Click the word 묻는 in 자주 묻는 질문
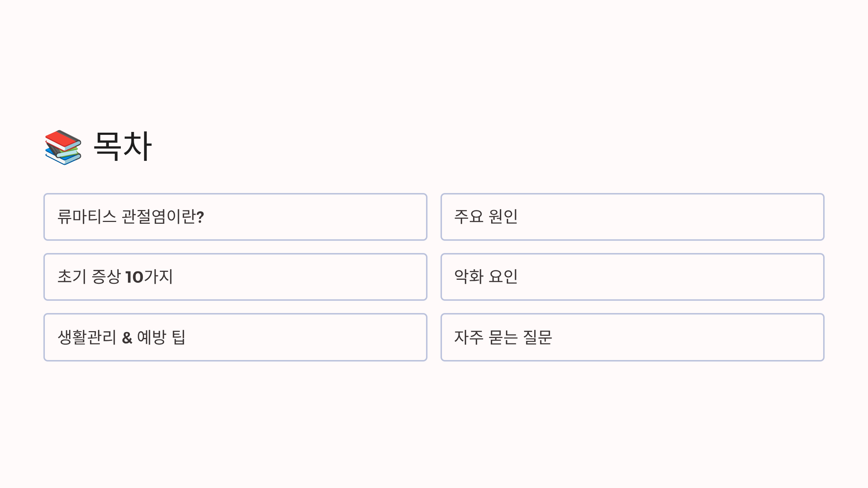The image size is (868, 488). pos(503,337)
